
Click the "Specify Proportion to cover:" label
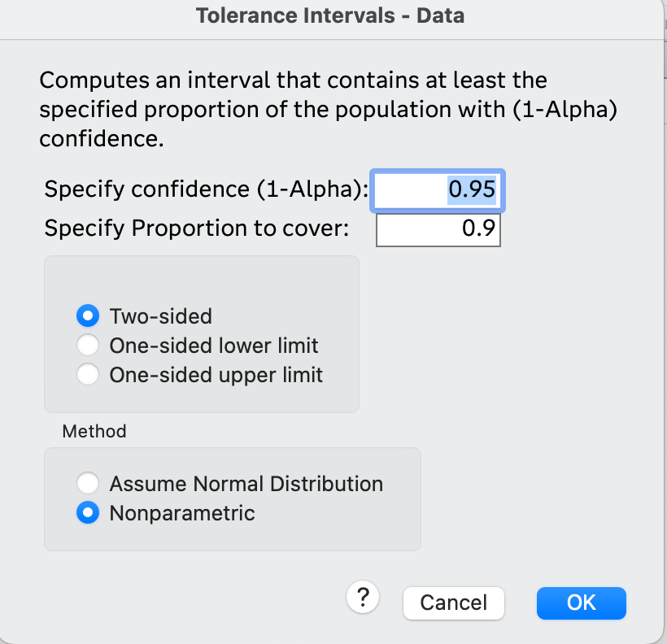[197, 229]
